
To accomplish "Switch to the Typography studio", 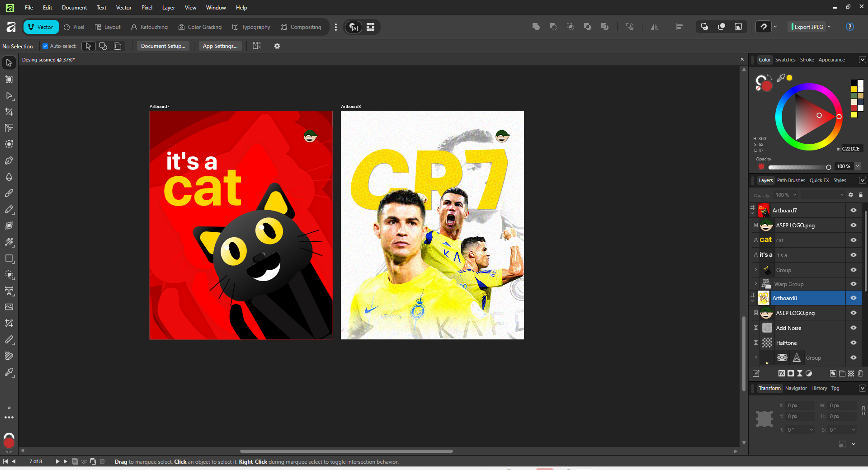I will point(251,27).
